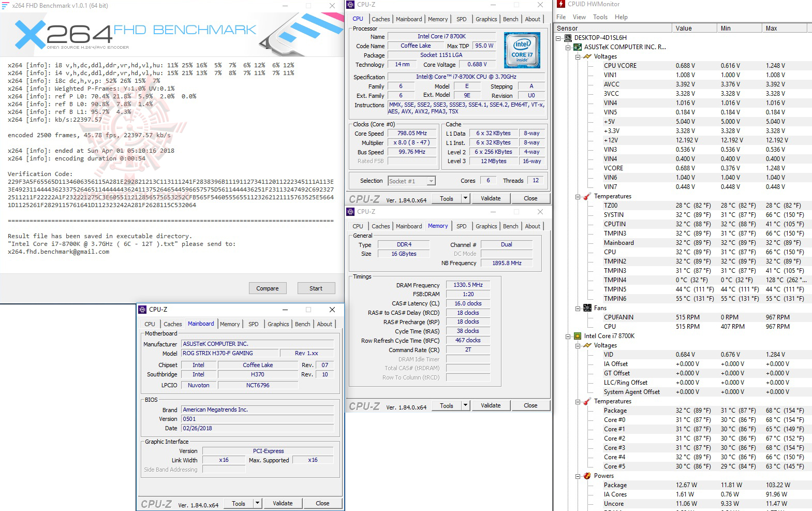Collapse the Powers group
Viewport: 812px width, 511px height.
click(578, 476)
